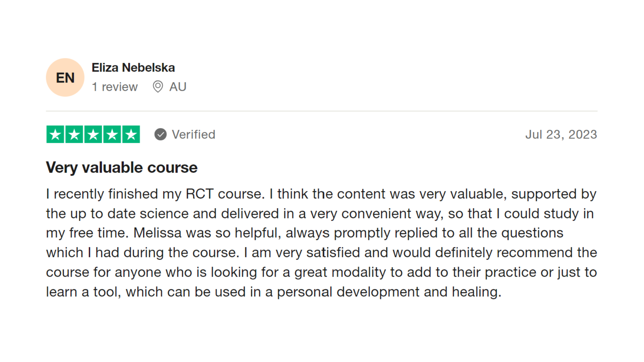
Task: Open the 'Very valuable course' review title
Action: click(x=122, y=167)
